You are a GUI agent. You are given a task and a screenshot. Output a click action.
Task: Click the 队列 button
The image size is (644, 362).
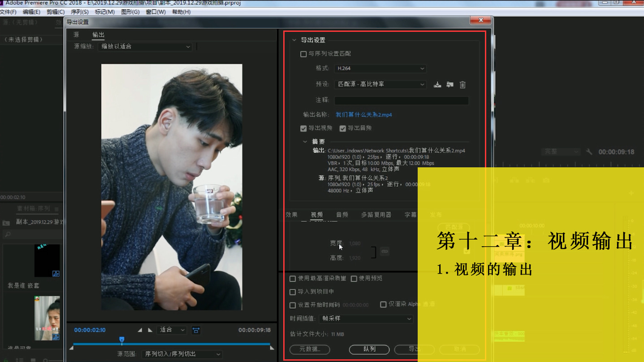[369, 349]
